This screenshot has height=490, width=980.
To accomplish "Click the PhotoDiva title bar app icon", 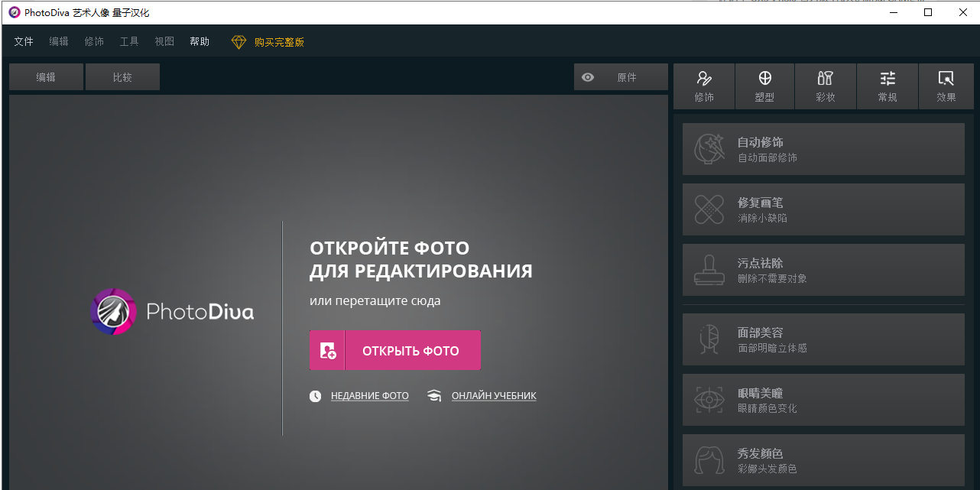I will click(14, 12).
